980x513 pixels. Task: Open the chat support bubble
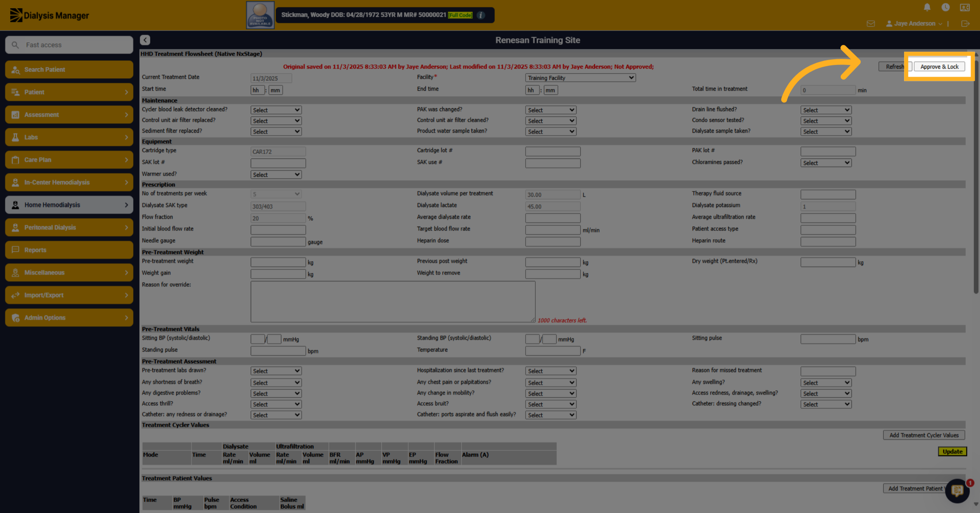(x=957, y=491)
